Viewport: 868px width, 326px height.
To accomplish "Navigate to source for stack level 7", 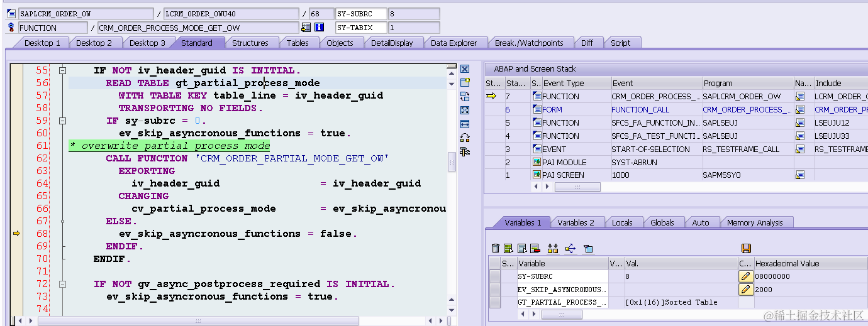I will pos(800,96).
